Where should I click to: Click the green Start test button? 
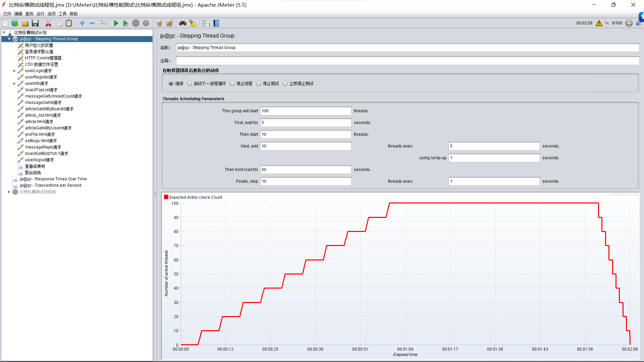coord(116,23)
